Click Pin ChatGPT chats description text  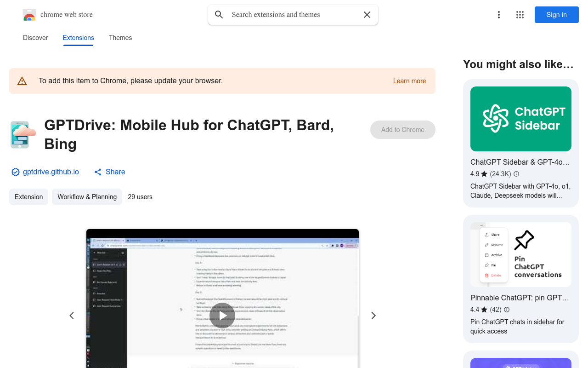point(517,327)
